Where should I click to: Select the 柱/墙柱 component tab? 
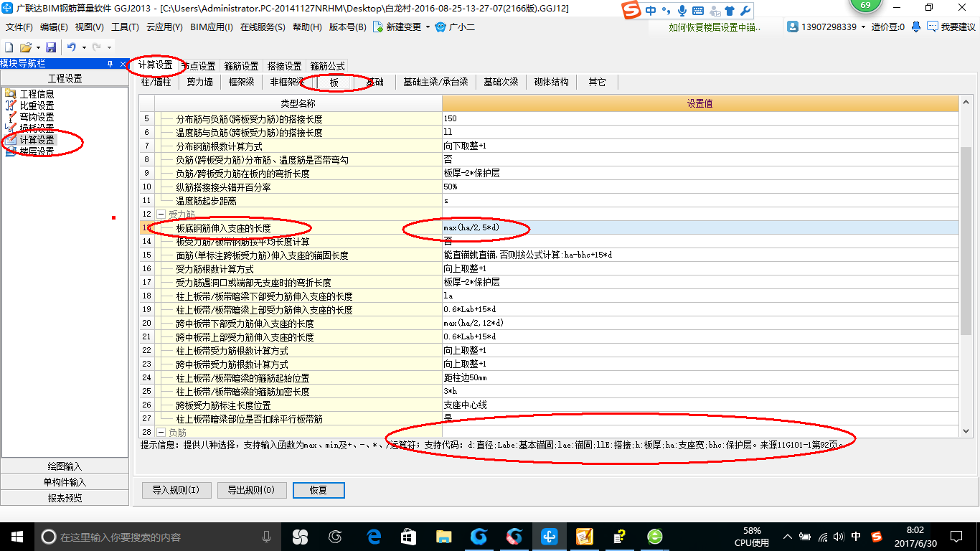[156, 83]
